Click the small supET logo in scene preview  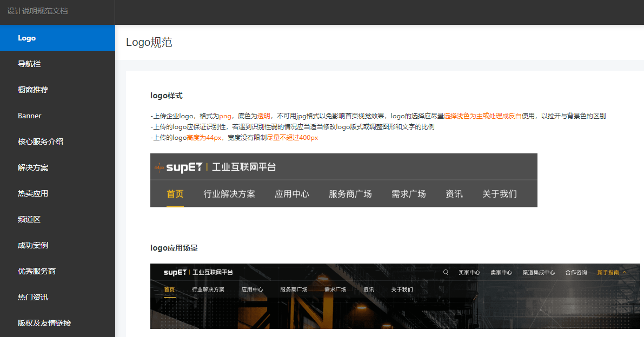[x=175, y=272]
